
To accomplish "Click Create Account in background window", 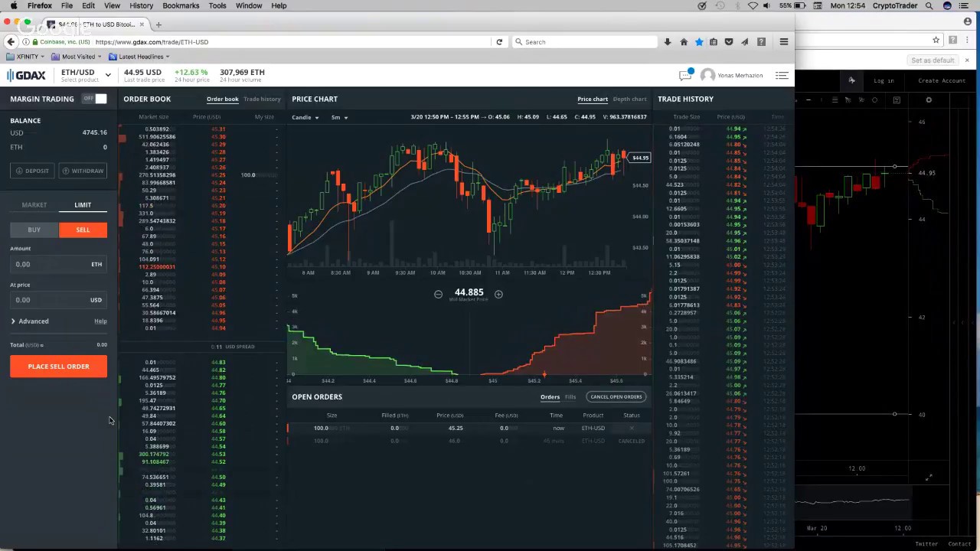I will [942, 80].
